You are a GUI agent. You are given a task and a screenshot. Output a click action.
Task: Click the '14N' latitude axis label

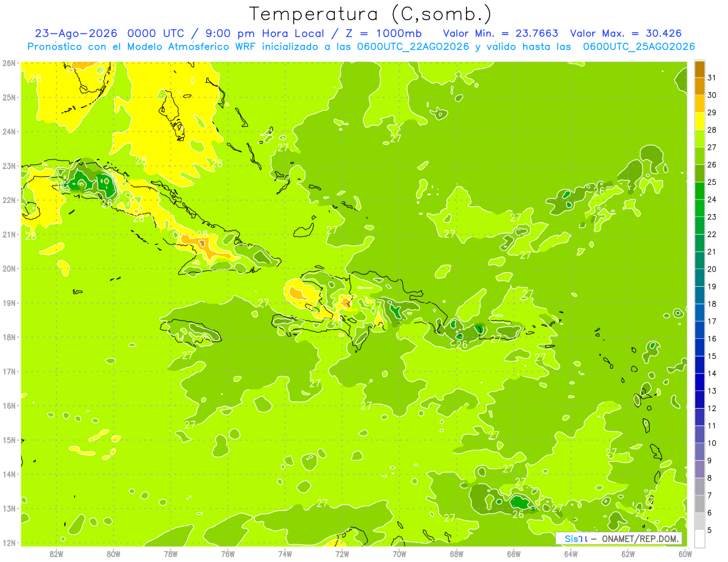8,473
